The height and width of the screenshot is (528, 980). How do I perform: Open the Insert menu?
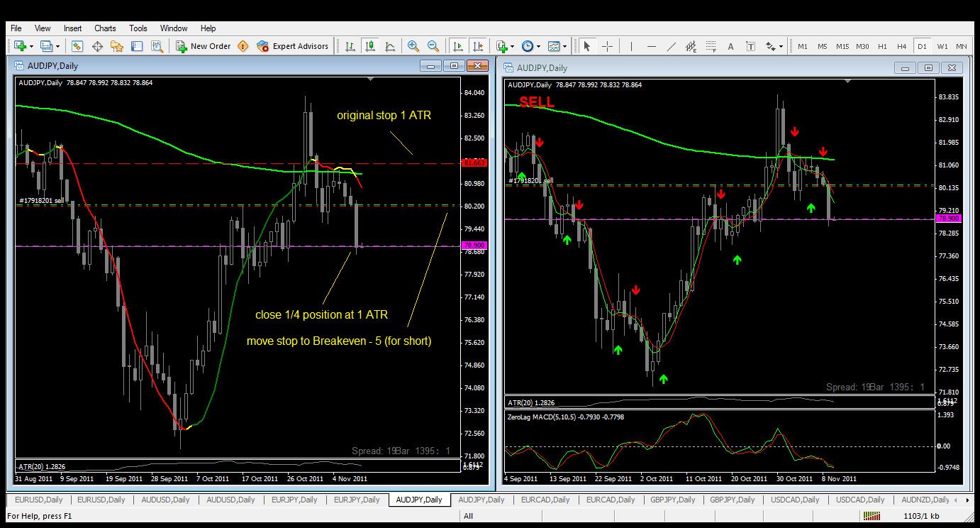(x=73, y=28)
